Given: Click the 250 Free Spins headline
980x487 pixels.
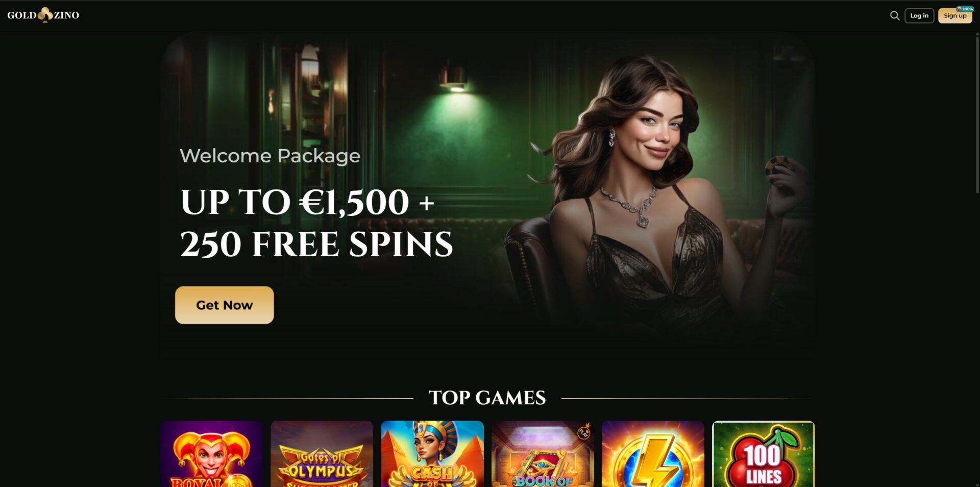Looking at the screenshot, I should coord(316,244).
